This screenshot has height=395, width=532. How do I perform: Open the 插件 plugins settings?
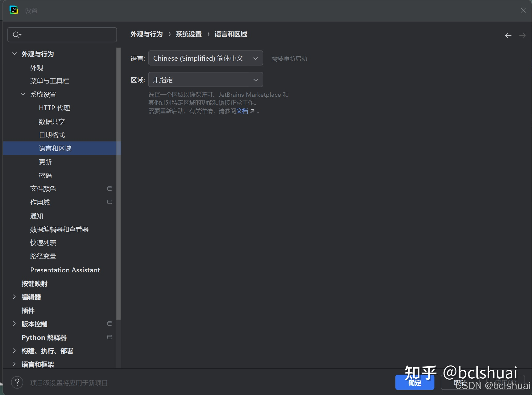pos(28,311)
